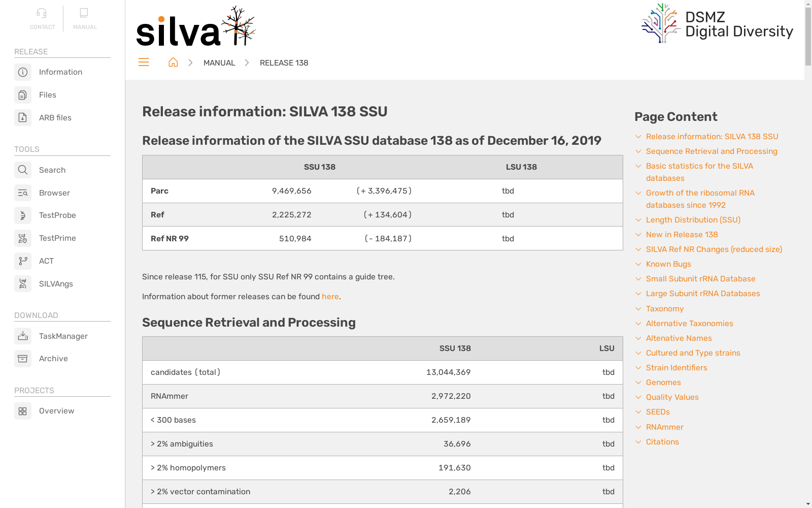Click the CONTACT label in the sidebar

pyautogui.click(x=42, y=27)
